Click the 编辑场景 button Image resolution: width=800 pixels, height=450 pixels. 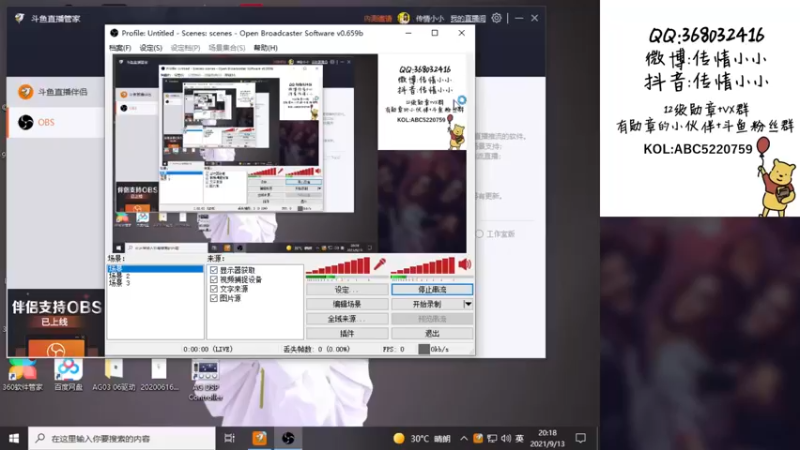tap(347, 304)
